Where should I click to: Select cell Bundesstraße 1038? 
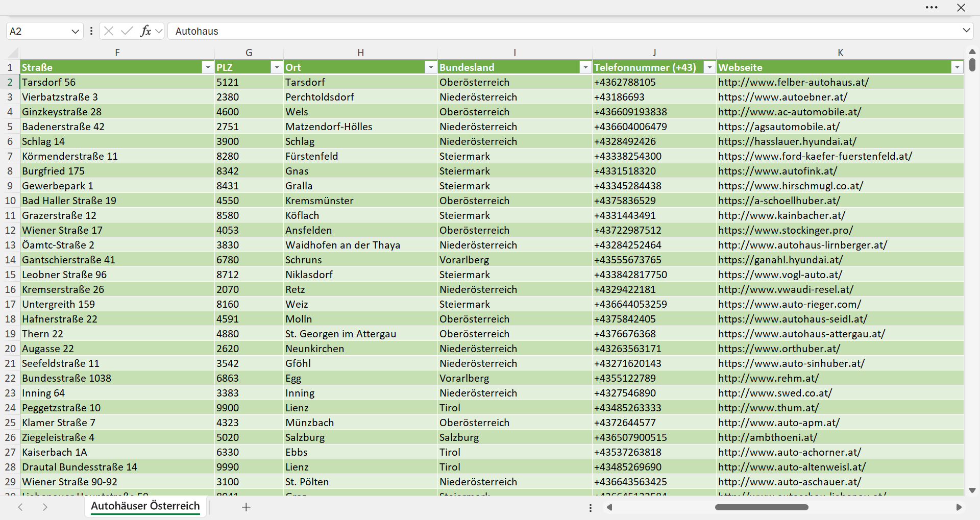coord(117,378)
